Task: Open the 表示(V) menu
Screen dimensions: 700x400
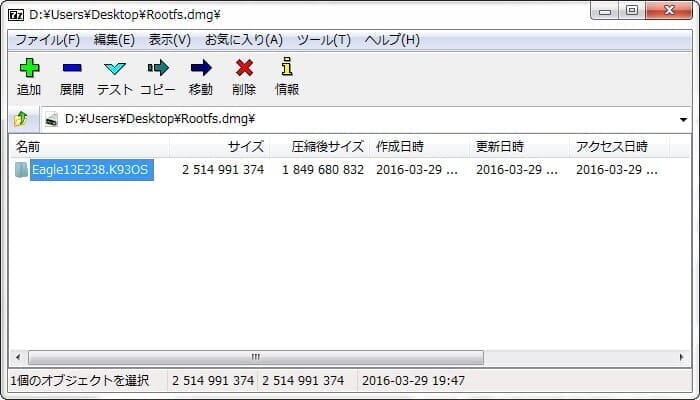Action: coord(170,40)
